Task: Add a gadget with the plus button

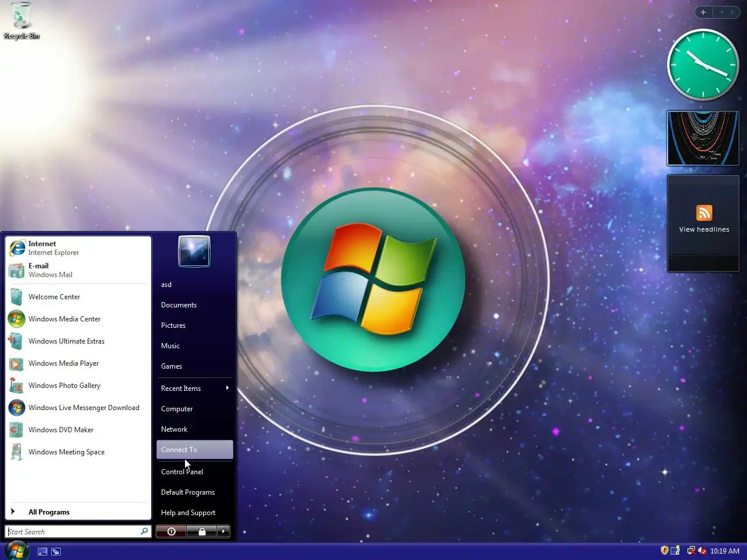Action: coord(703,12)
